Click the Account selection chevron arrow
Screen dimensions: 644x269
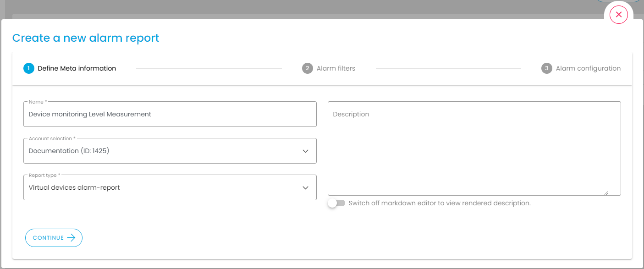coord(305,151)
